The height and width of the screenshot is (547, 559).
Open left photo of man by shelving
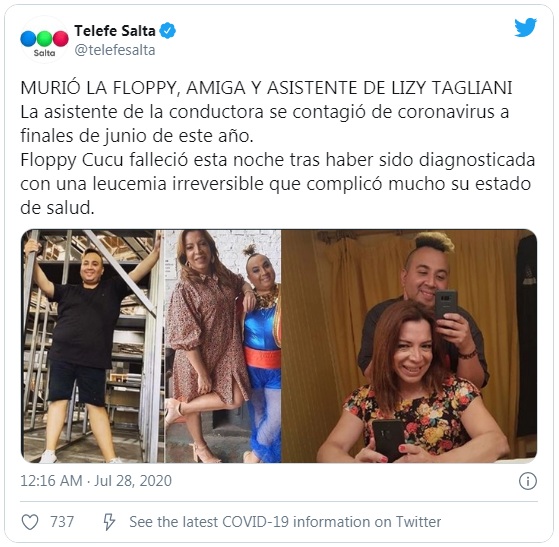[x=93, y=346]
